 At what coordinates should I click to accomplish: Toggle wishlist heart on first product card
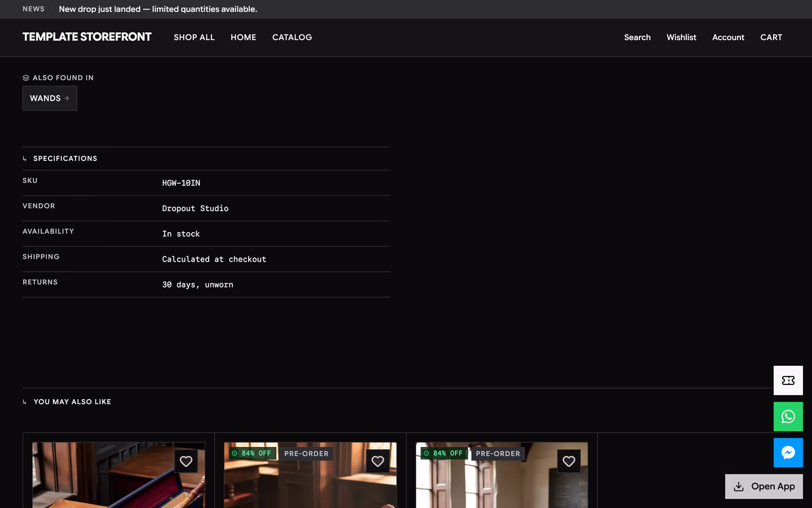tap(186, 461)
